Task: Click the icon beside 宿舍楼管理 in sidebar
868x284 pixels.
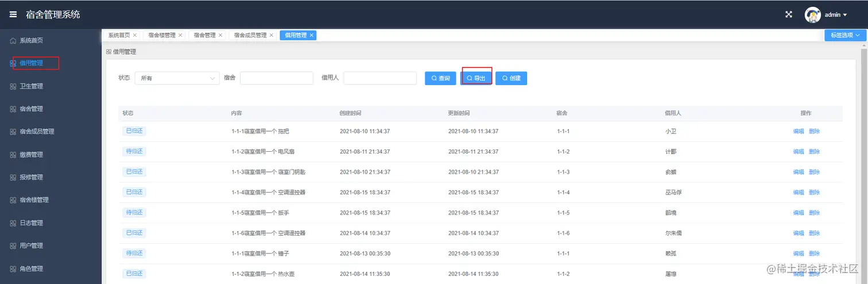Action: [x=13, y=200]
